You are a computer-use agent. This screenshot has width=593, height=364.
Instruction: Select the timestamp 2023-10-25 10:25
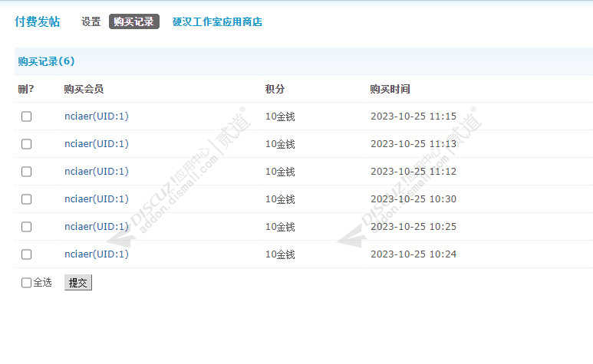pos(413,227)
